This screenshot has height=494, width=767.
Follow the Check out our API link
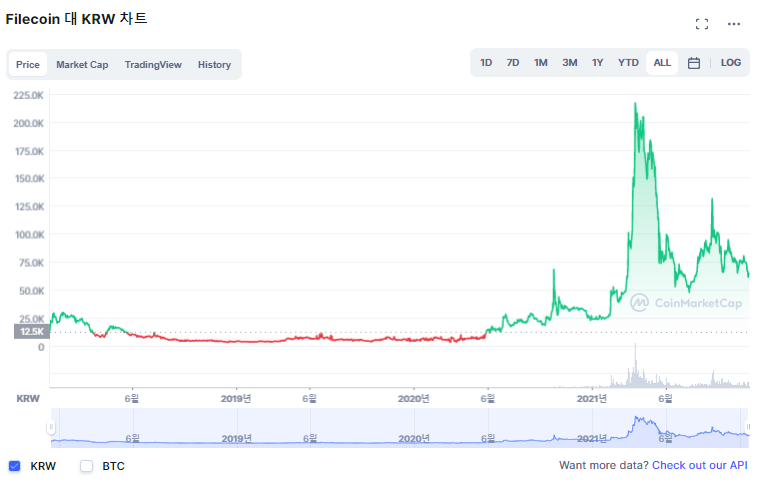(699, 465)
